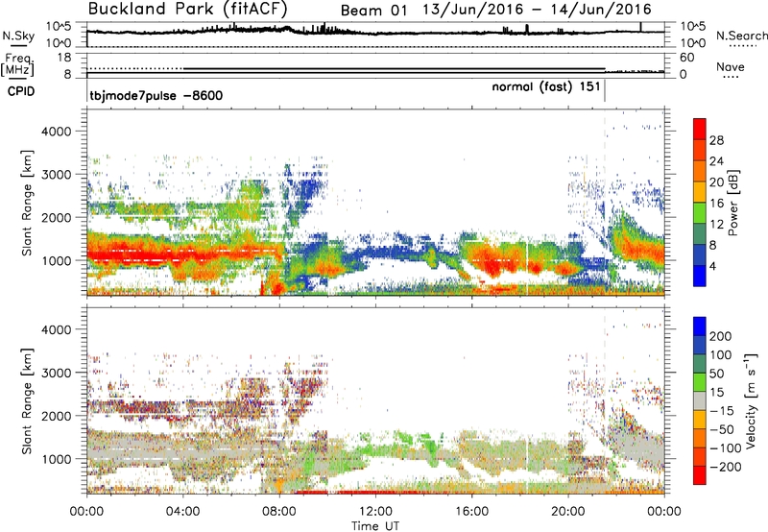Click the '12:00' time tick label

click(375, 512)
